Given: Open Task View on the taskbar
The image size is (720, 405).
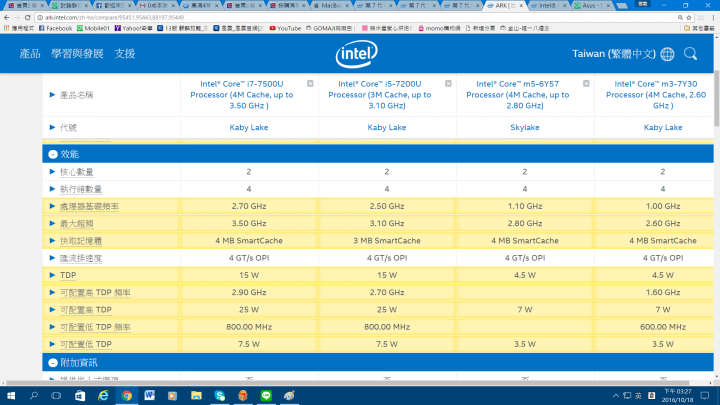Looking at the screenshot, I should click(56, 395).
